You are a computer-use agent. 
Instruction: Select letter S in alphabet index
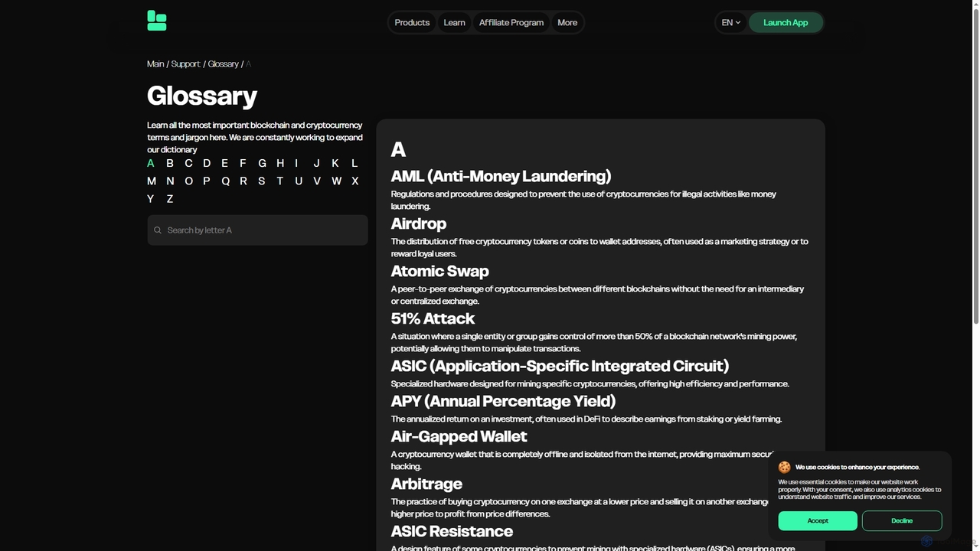point(261,181)
